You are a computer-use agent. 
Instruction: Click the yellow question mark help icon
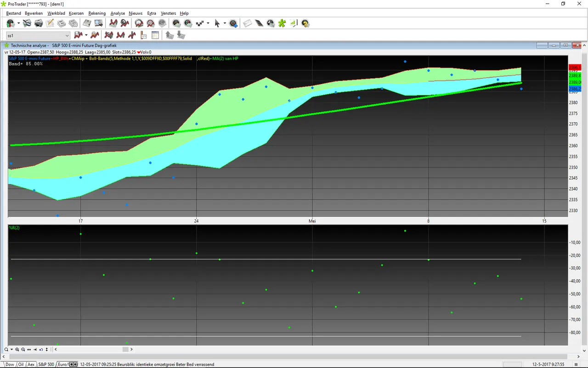[305, 23]
